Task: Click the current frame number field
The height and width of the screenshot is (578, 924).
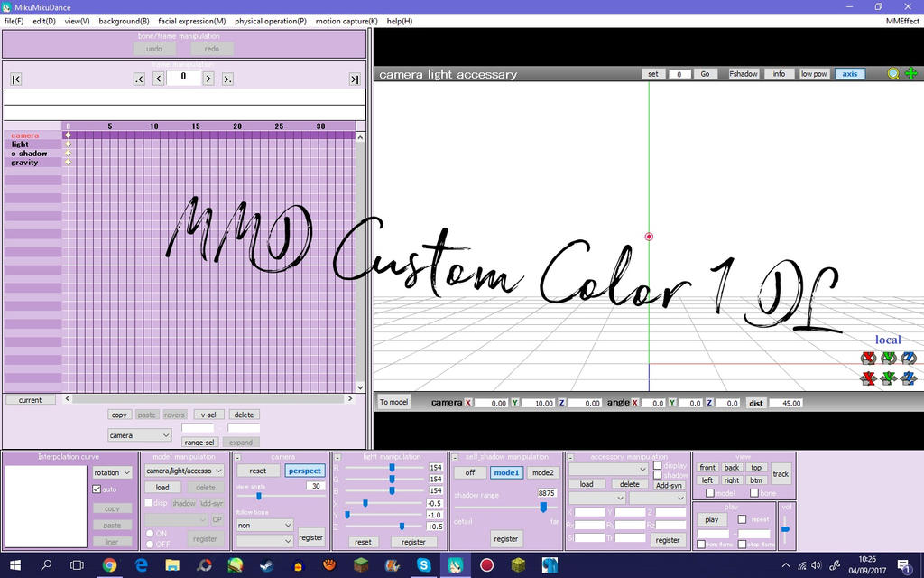Action: point(183,77)
